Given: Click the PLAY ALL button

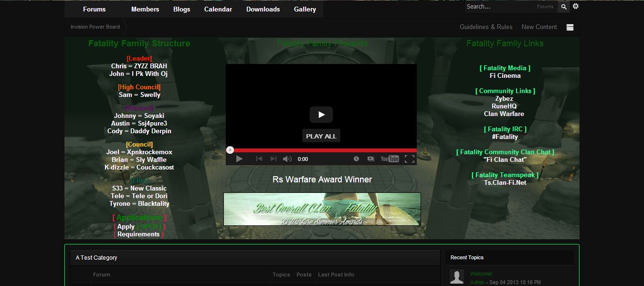Looking at the screenshot, I should coord(321,136).
